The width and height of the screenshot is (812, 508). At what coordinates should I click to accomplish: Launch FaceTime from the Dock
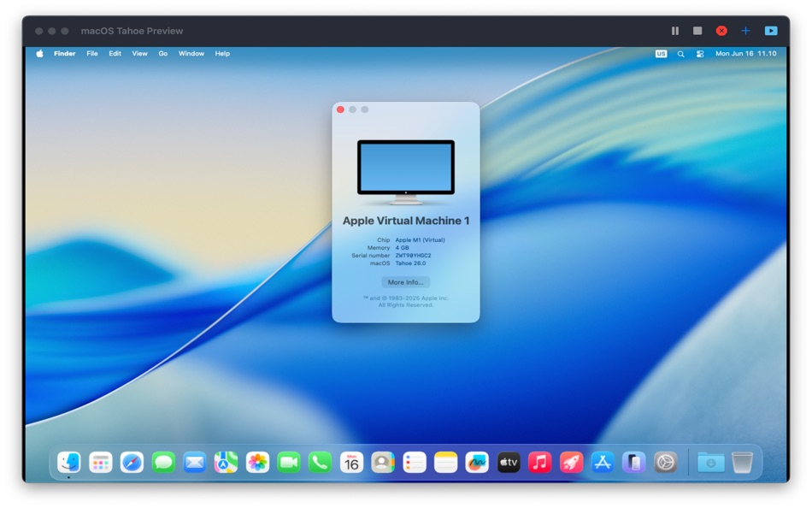288,462
